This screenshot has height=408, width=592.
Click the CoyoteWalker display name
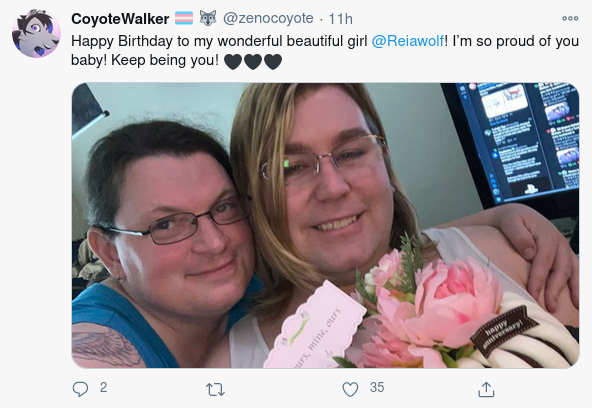tap(120, 18)
